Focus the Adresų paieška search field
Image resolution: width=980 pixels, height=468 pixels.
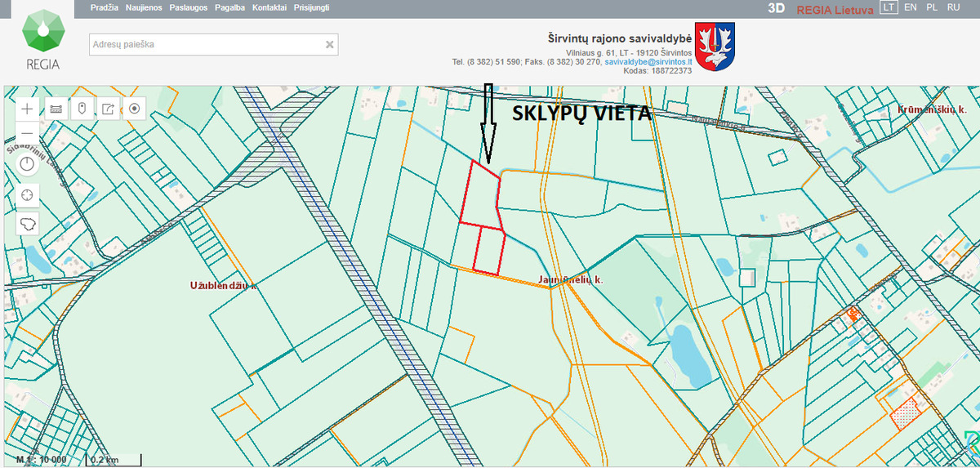[x=213, y=45]
